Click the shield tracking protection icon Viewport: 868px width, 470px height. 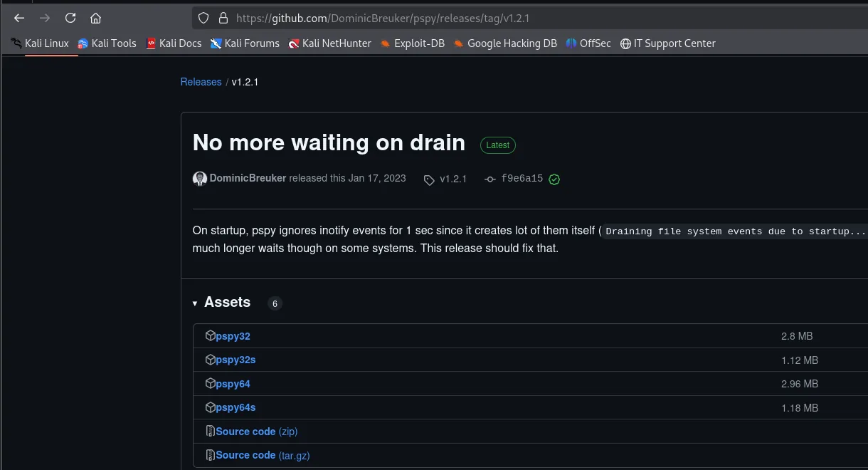coord(203,18)
